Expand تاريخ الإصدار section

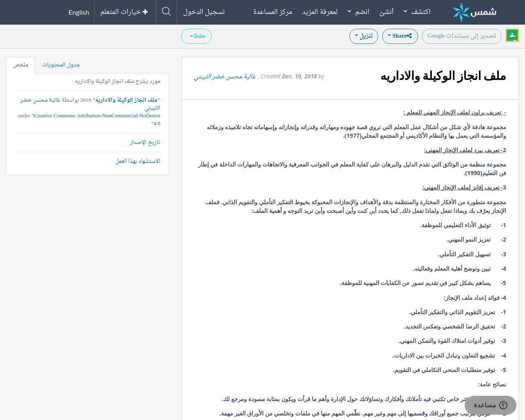(x=145, y=142)
